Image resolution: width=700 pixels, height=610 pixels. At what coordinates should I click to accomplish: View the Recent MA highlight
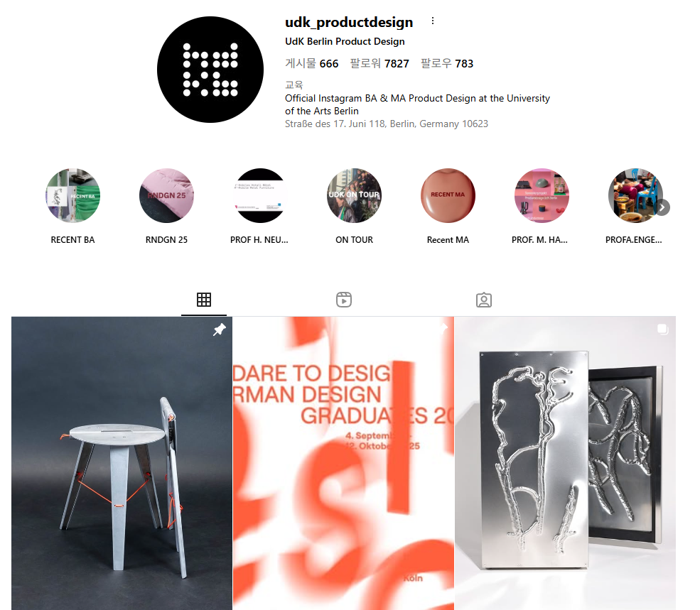(448, 195)
